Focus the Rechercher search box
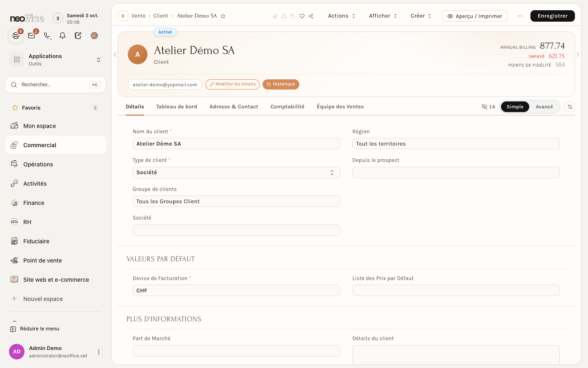The height and width of the screenshot is (368, 588). click(x=56, y=85)
